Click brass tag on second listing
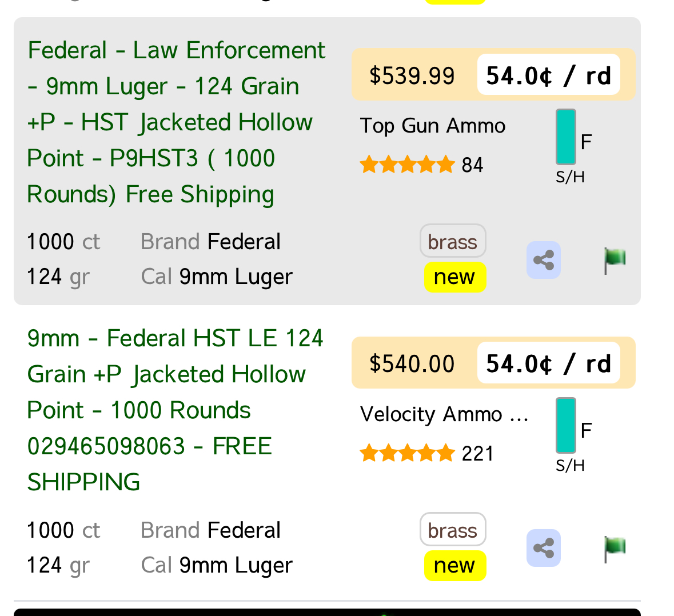The height and width of the screenshot is (616, 674). click(x=453, y=530)
